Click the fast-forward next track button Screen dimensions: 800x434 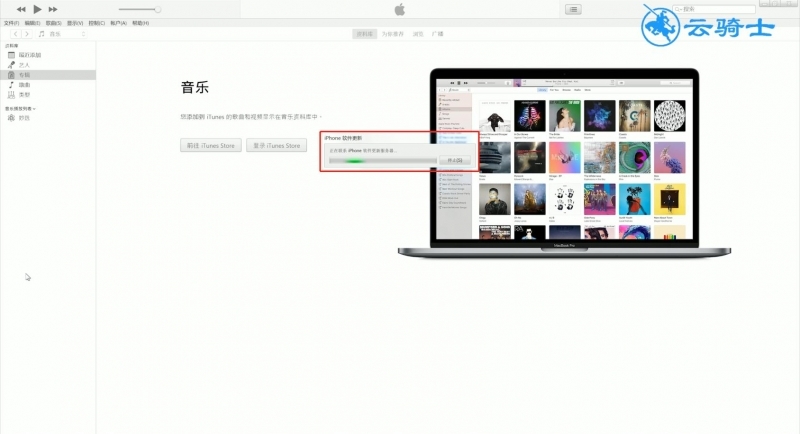coord(53,9)
